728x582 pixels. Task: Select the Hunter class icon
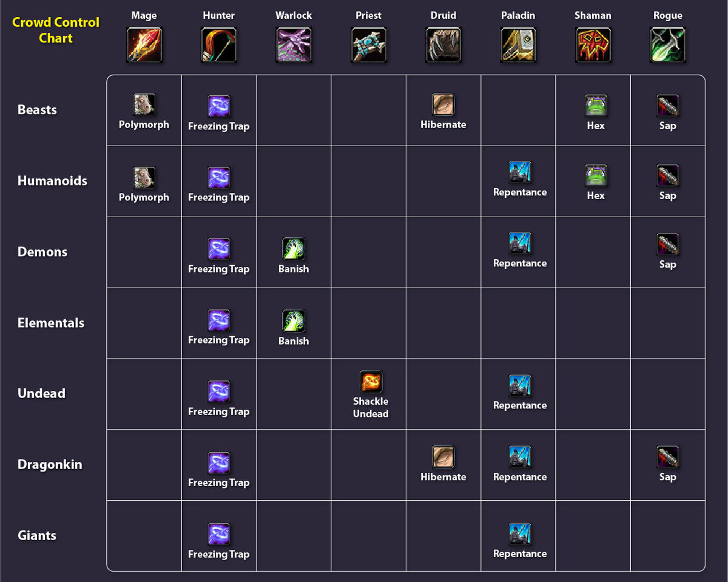pyautogui.click(x=218, y=44)
